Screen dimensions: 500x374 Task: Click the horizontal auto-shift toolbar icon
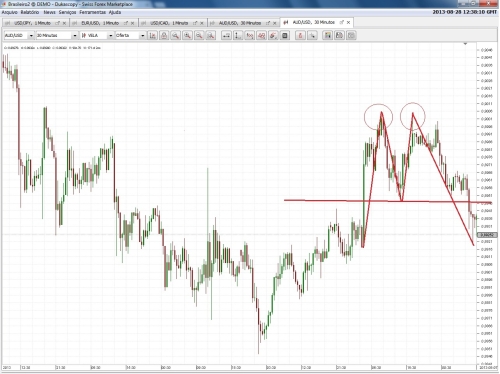click(x=226, y=35)
